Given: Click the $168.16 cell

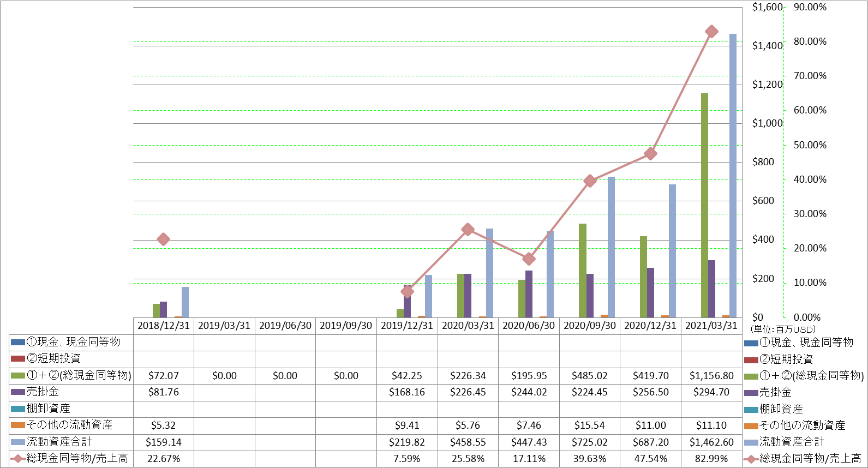Looking at the screenshot, I should click(407, 392).
